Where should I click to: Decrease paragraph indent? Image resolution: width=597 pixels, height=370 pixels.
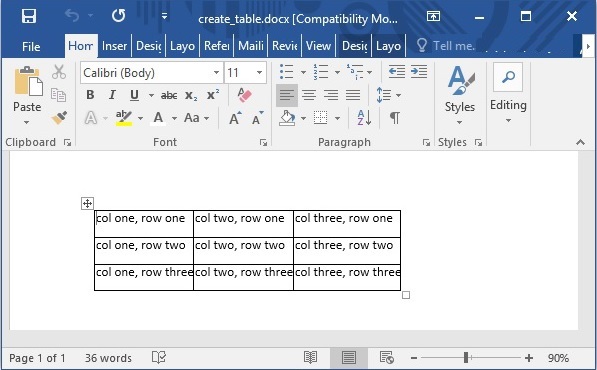pyautogui.click(x=396, y=72)
